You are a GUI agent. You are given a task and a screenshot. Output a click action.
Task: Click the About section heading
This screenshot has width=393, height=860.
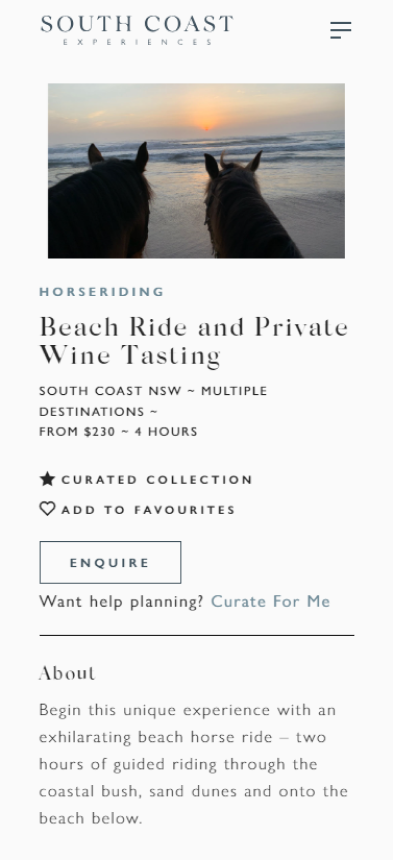point(67,673)
